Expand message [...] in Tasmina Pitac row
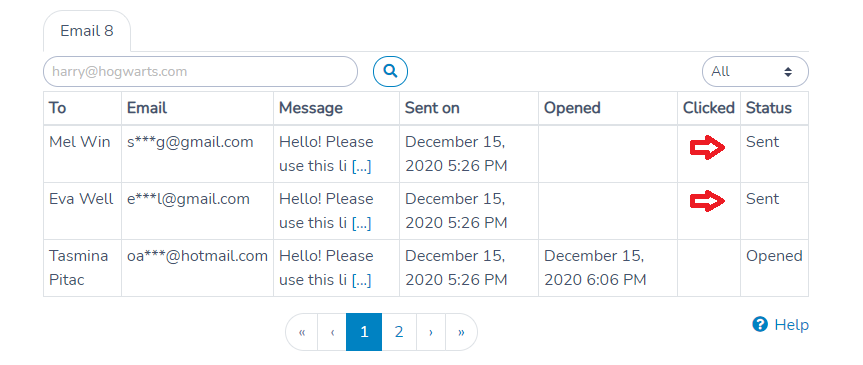Viewport: 863px width, 365px height. 362,280
